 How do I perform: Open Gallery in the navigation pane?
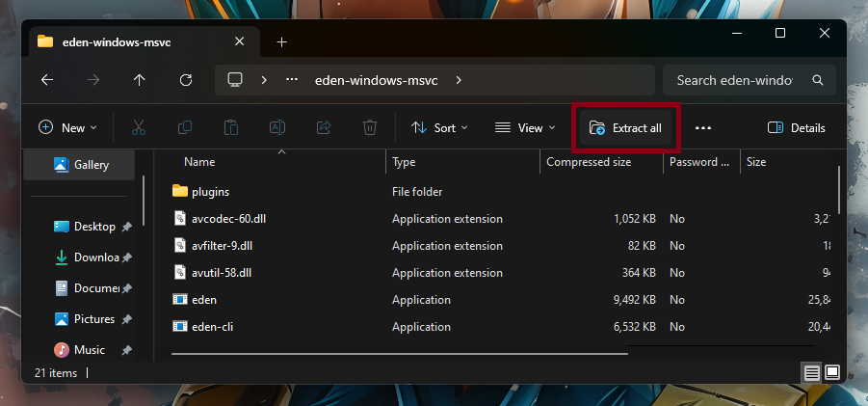click(x=79, y=165)
